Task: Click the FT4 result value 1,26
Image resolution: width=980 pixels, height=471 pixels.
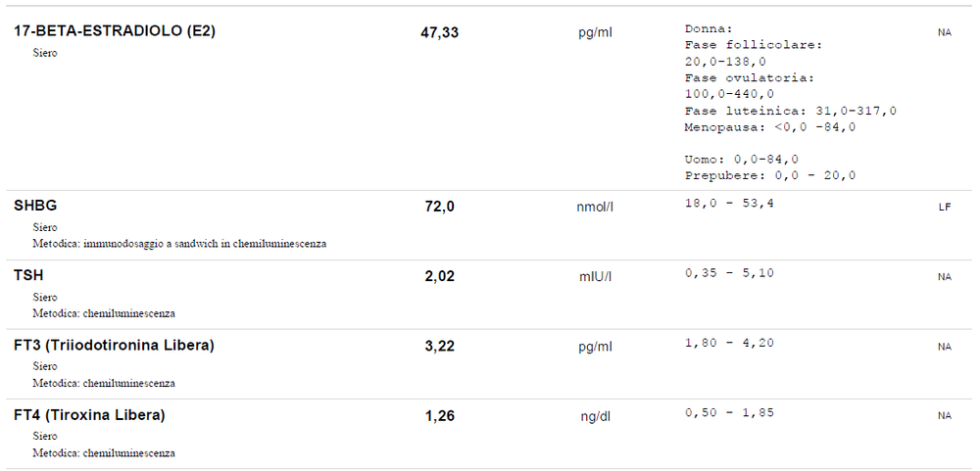Action: click(x=439, y=416)
